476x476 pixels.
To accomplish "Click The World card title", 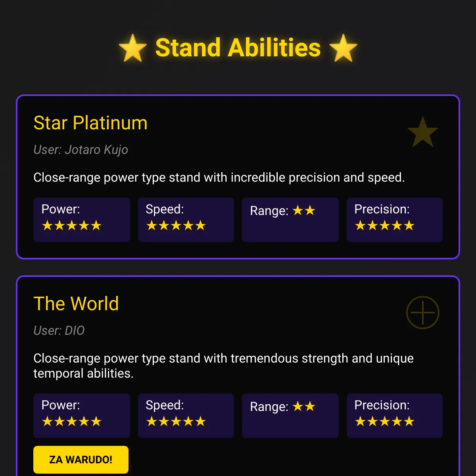I will tap(76, 304).
